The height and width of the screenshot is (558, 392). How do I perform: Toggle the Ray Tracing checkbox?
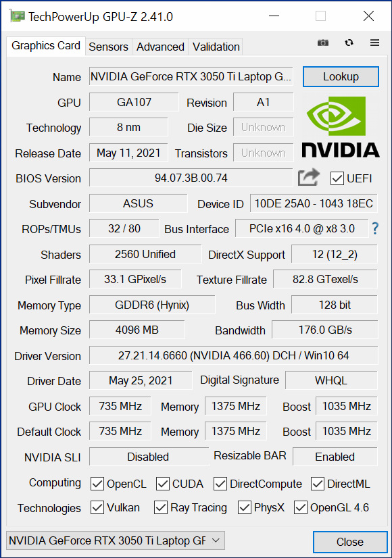pos(161,507)
